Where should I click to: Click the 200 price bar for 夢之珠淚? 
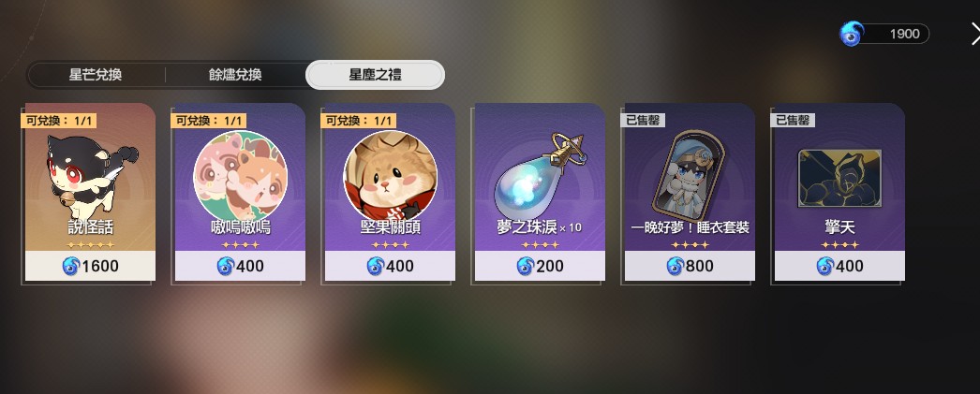pos(540,266)
